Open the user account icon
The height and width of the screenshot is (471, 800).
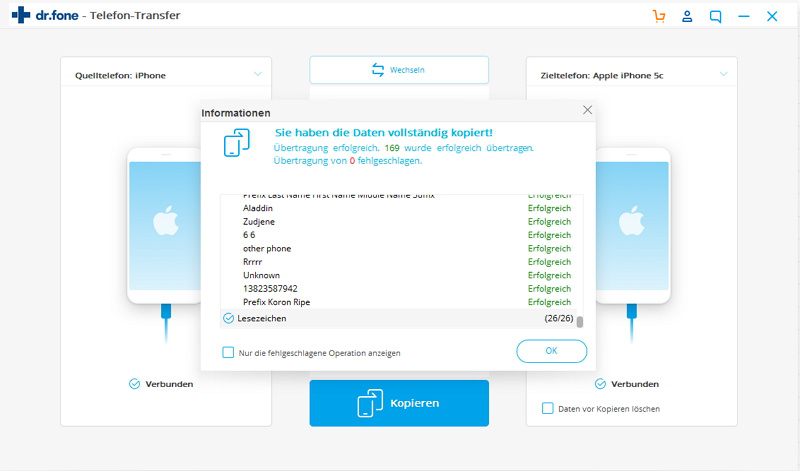coord(687,16)
